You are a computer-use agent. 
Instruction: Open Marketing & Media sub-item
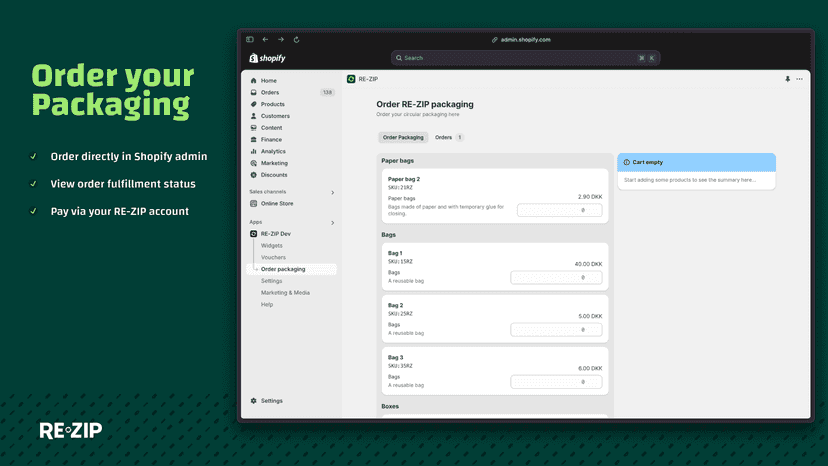click(285, 293)
